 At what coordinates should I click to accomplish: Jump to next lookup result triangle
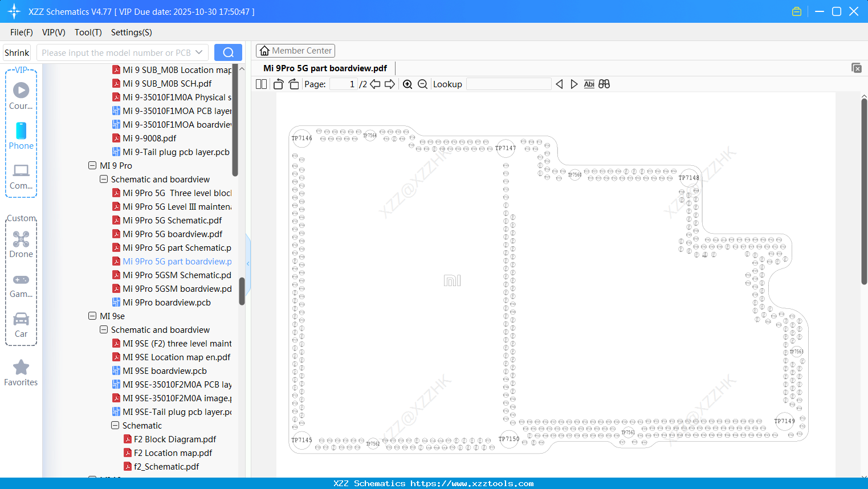coord(574,84)
